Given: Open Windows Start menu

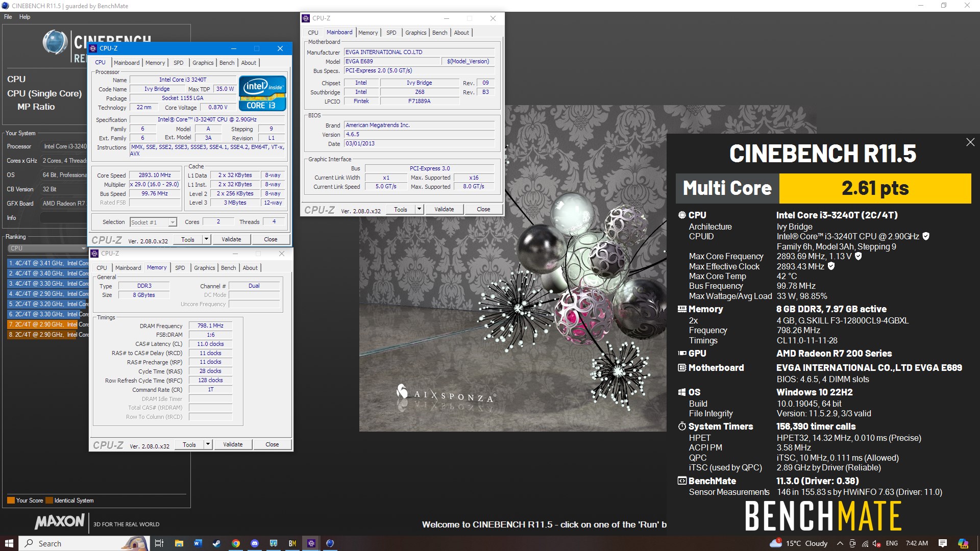Looking at the screenshot, I should 9,543.
